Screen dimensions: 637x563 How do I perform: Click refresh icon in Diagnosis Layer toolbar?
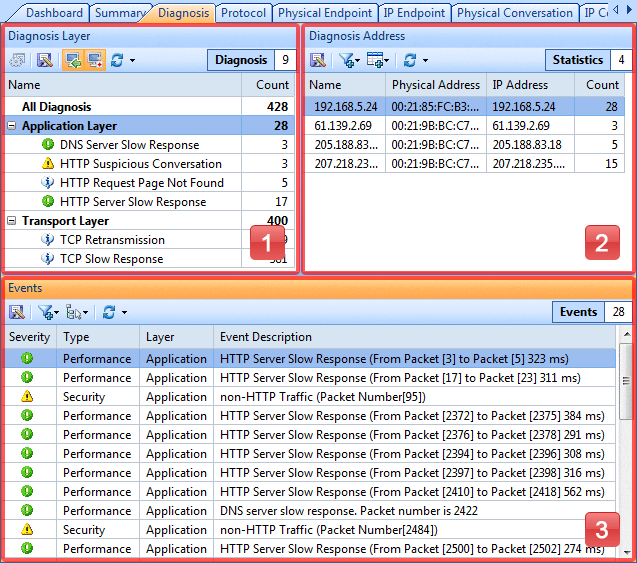(115, 61)
